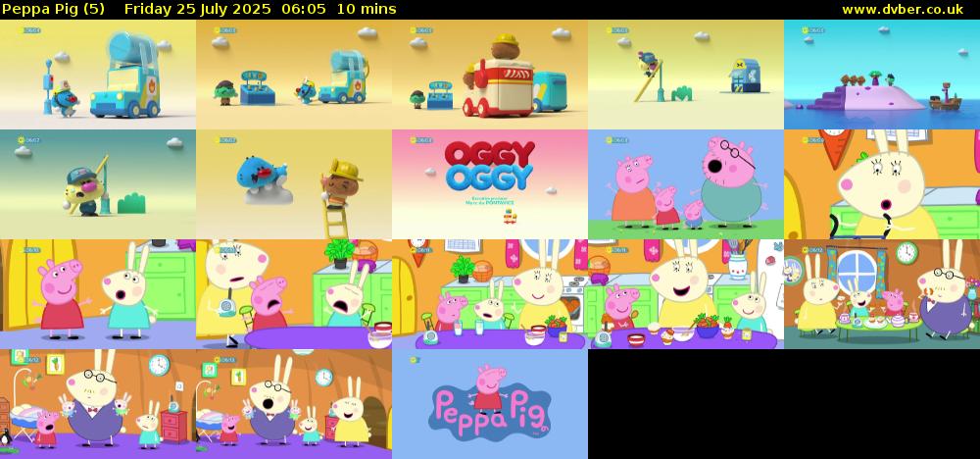The height and width of the screenshot is (459, 980).
Task: Open thumbnail of three characters with milk glasses
Action: point(490,294)
